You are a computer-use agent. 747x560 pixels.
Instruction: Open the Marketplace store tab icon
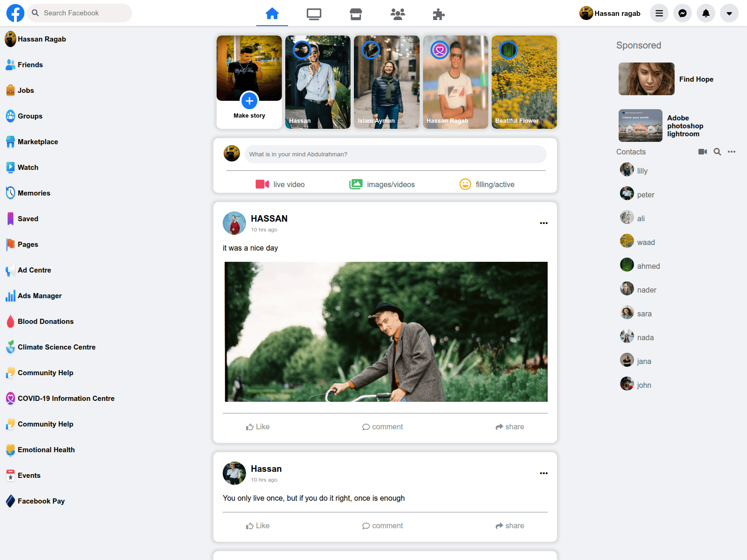click(x=356, y=14)
